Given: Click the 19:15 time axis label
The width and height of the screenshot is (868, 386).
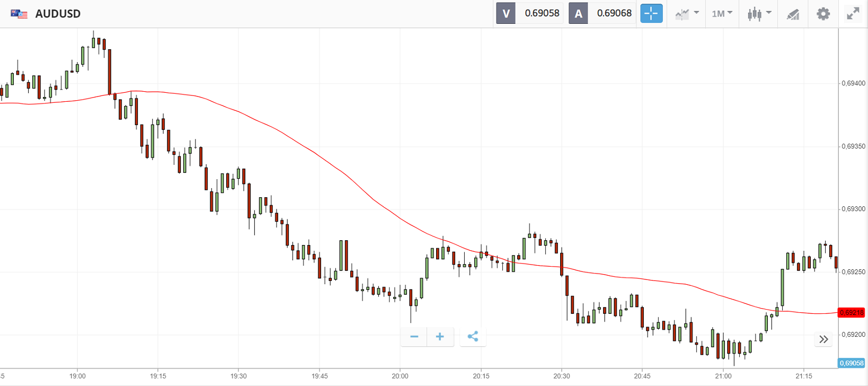Looking at the screenshot, I should pos(158,376).
